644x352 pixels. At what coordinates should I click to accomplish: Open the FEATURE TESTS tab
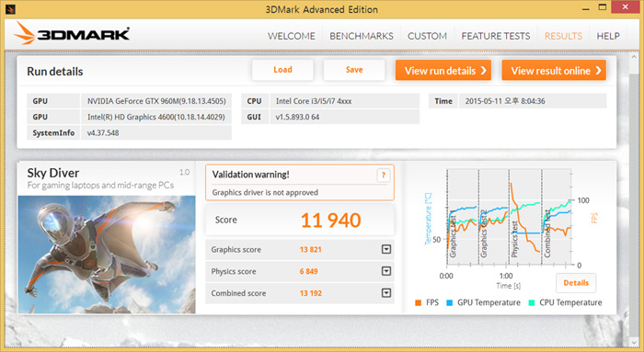point(496,36)
